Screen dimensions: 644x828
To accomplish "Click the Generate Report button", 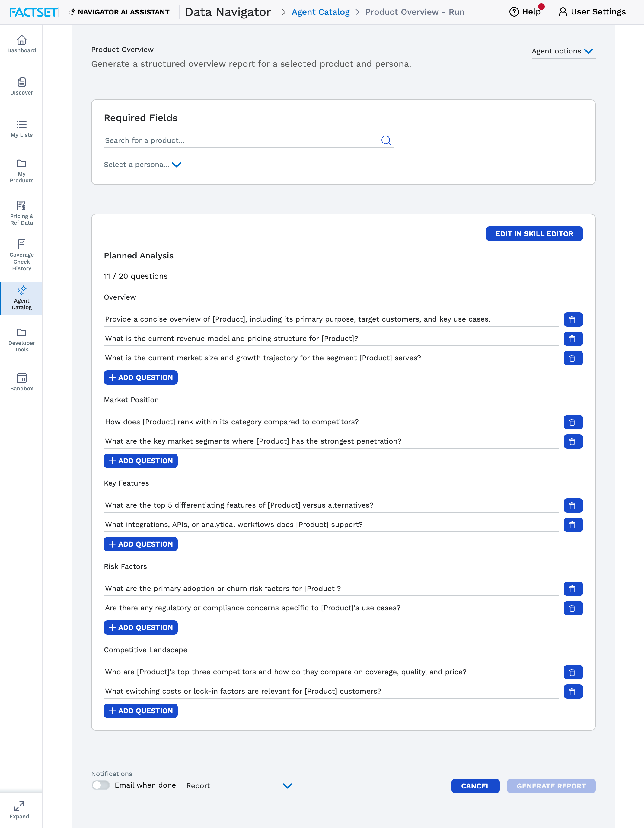I will click(x=551, y=786).
